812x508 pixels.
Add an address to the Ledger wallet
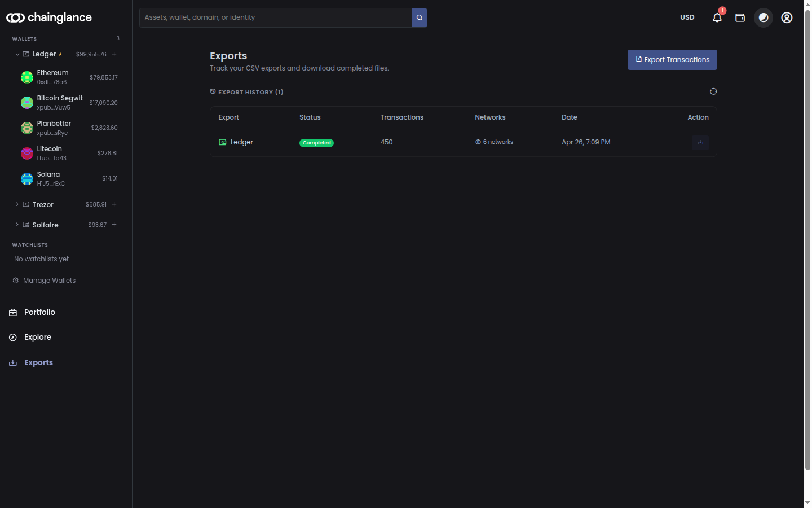pyautogui.click(x=114, y=54)
